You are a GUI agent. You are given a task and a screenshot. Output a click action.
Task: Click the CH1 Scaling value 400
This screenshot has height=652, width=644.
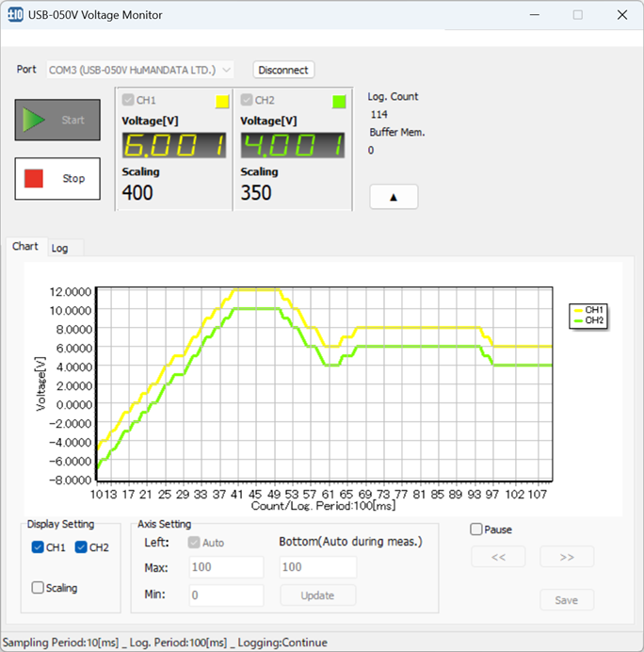[137, 193]
